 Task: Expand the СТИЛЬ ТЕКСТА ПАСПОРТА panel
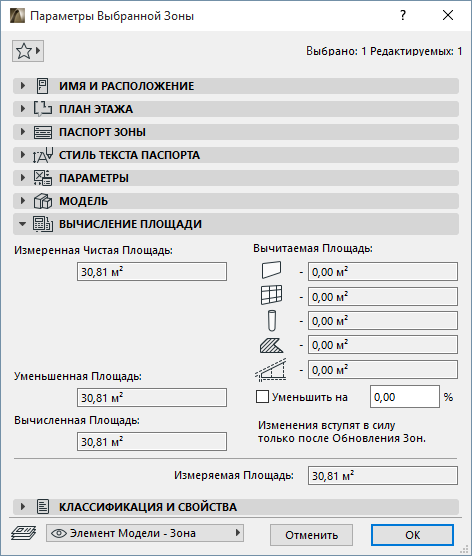tap(23, 155)
